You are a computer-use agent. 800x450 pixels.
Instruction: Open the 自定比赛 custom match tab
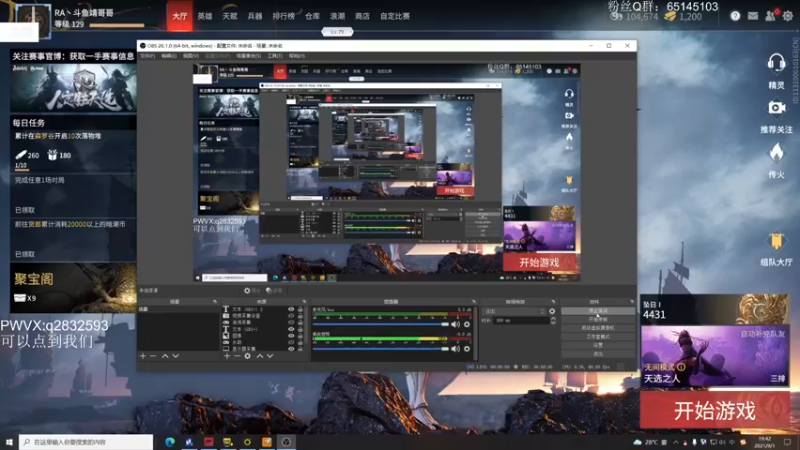(395, 16)
